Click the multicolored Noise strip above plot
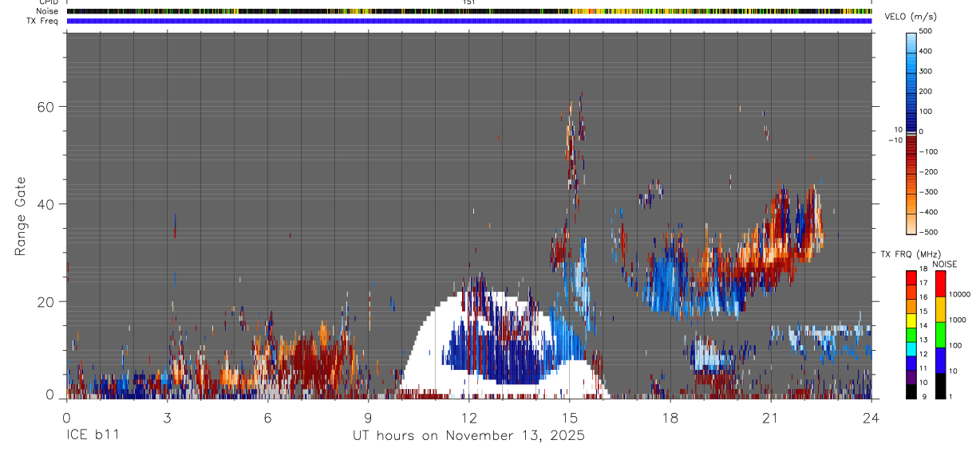980x452 pixels. 469,11
